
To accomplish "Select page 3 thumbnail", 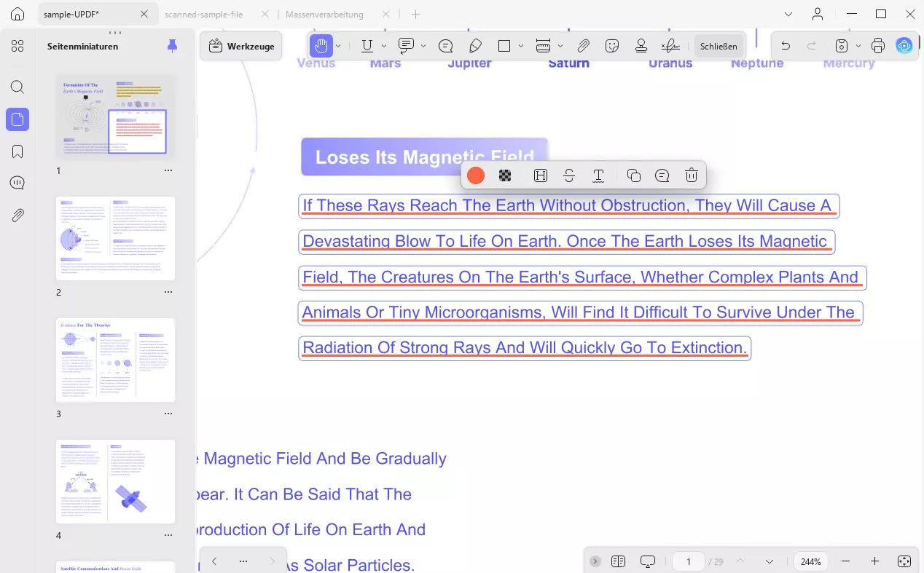I will point(116,360).
